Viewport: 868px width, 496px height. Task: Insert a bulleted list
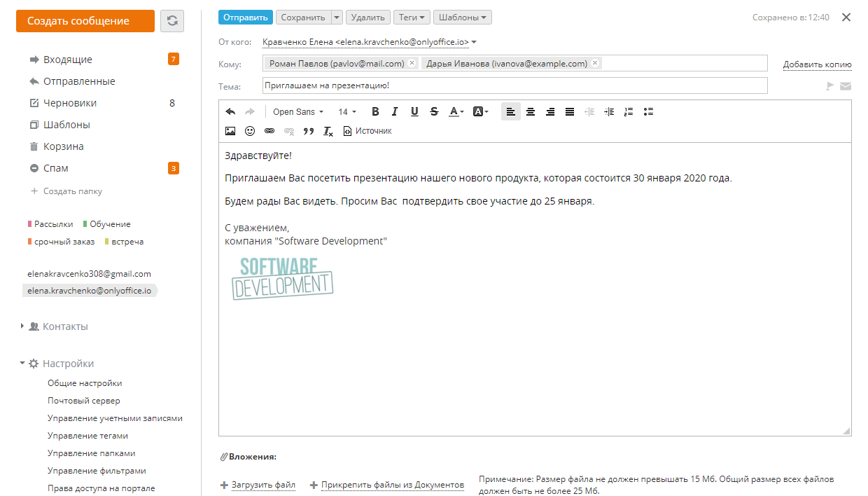click(x=648, y=111)
